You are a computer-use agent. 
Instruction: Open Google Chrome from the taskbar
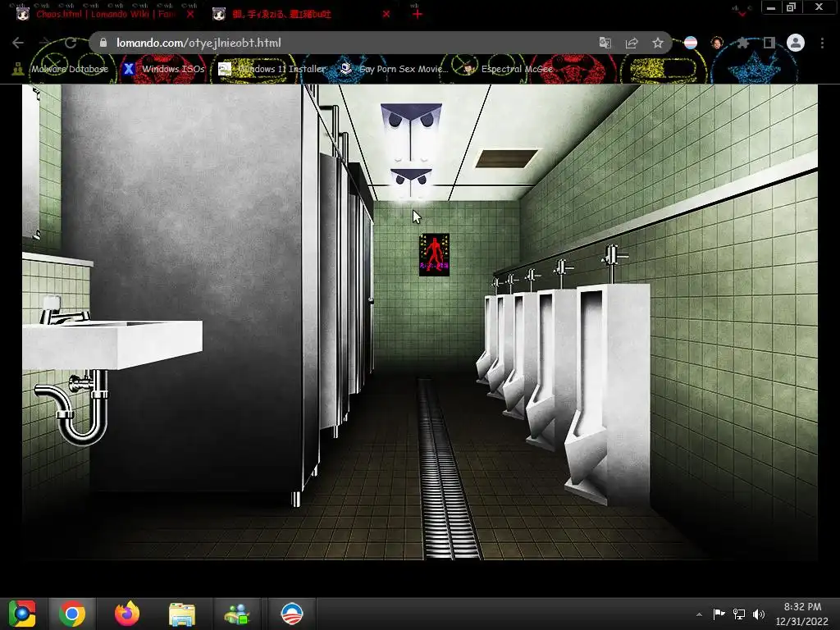72,614
